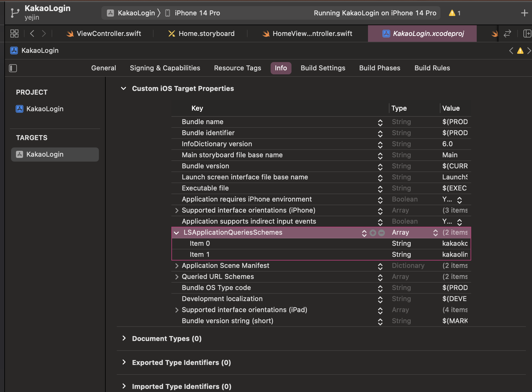Hide the project and targets list sidebar

click(13, 68)
